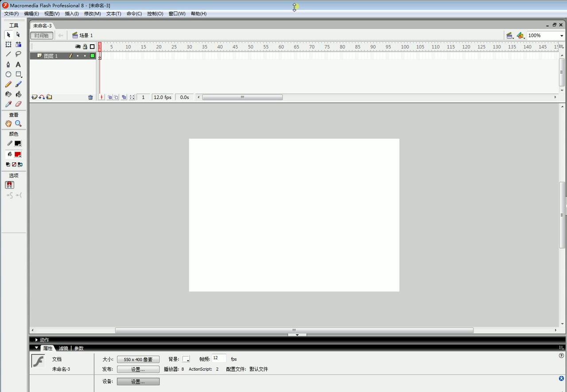Click the Swap Colors icon
The height and width of the screenshot is (392, 567).
[20, 165]
